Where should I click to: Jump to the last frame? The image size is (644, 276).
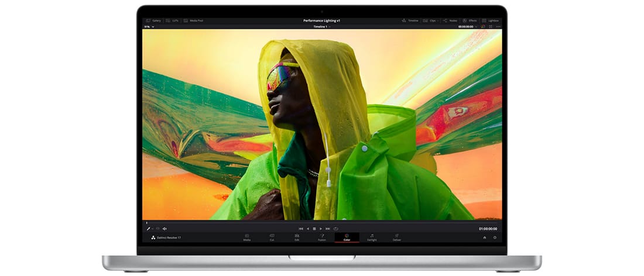click(x=328, y=229)
